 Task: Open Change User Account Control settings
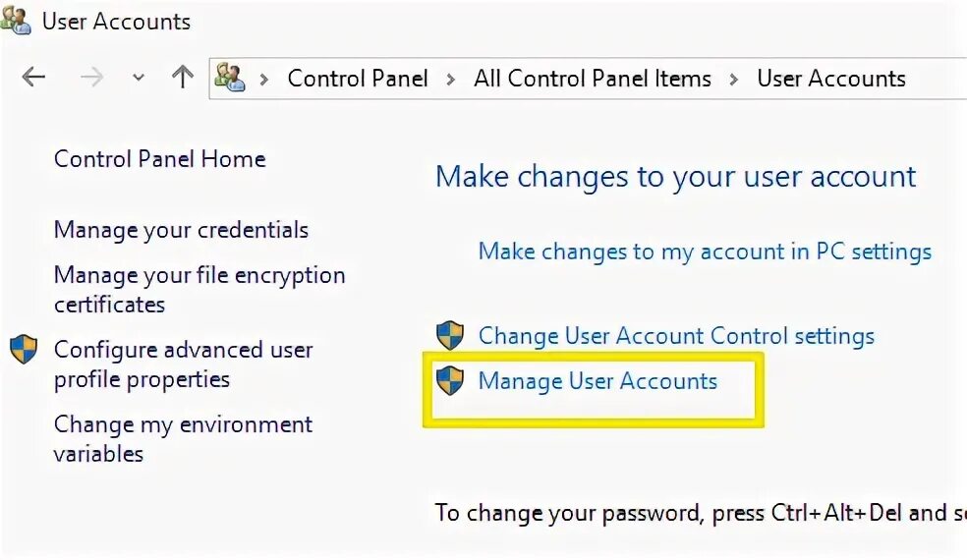[x=676, y=336]
